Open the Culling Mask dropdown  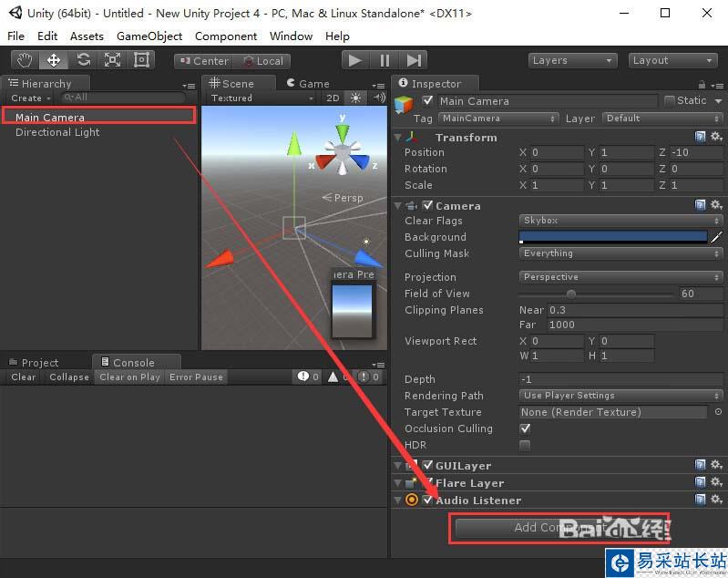coord(620,253)
